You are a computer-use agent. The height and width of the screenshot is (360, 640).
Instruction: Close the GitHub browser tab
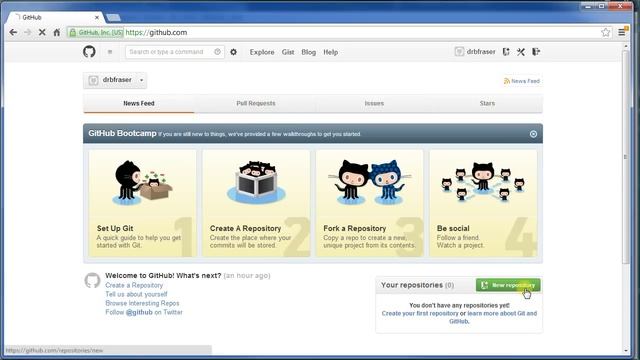97,18
